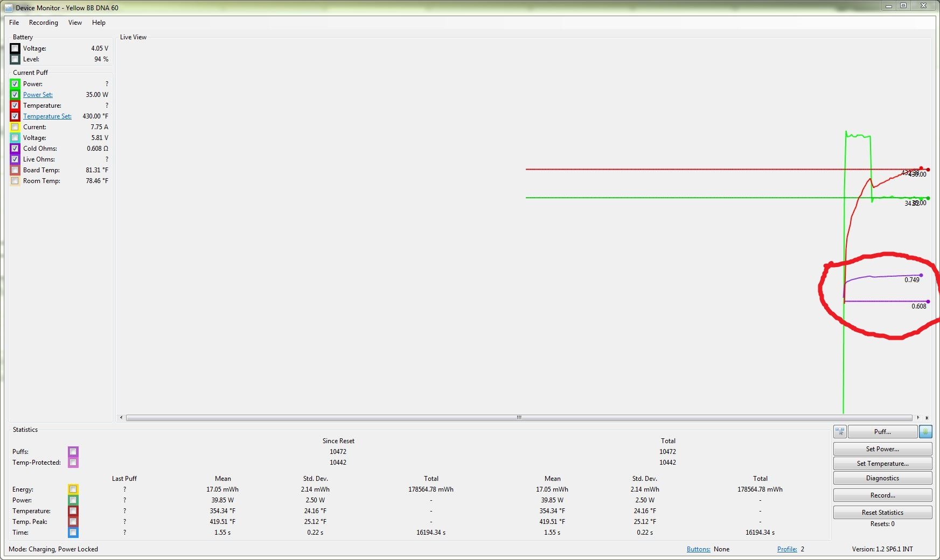Uncheck the Live Ohms checkbox
Image resolution: width=940 pixels, height=560 pixels.
click(15, 159)
